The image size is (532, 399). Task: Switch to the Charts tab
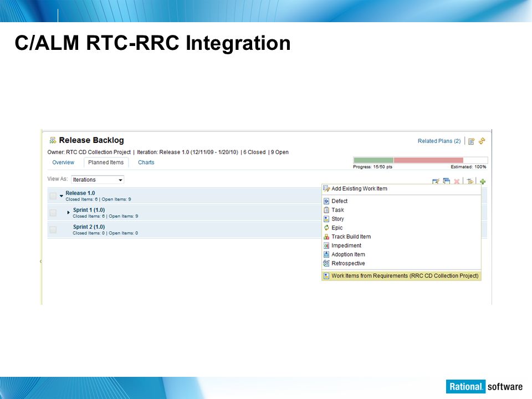pyautogui.click(x=146, y=162)
